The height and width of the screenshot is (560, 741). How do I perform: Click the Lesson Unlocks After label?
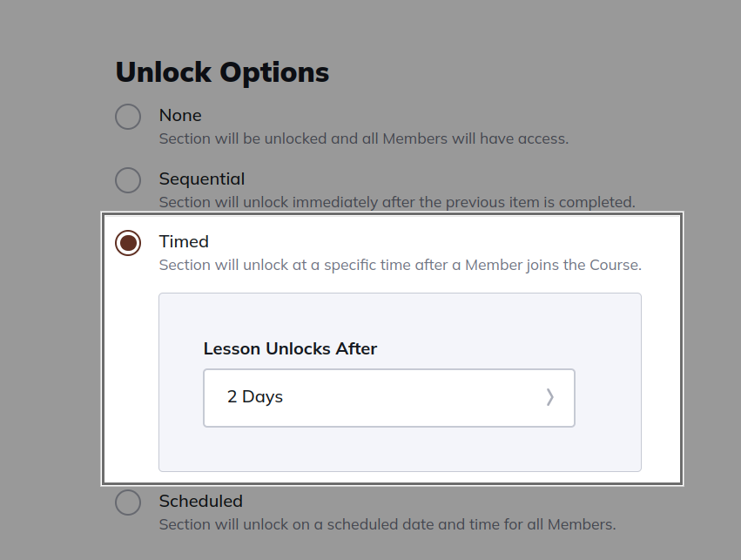pyautogui.click(x=290, y=348)
